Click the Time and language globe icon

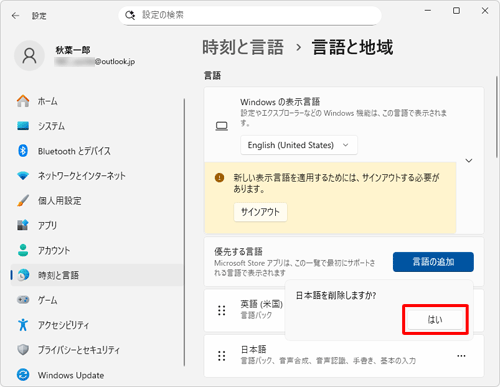tap(23, 275)
